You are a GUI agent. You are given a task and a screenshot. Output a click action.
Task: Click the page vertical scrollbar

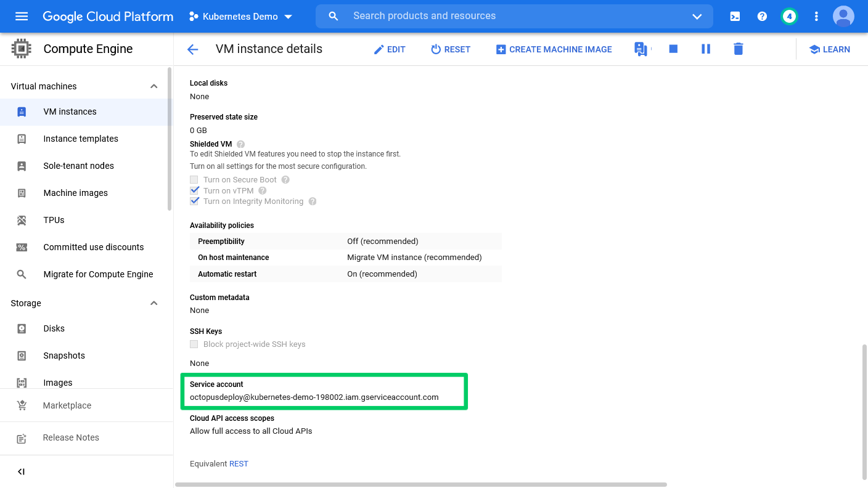pos(864,412)
